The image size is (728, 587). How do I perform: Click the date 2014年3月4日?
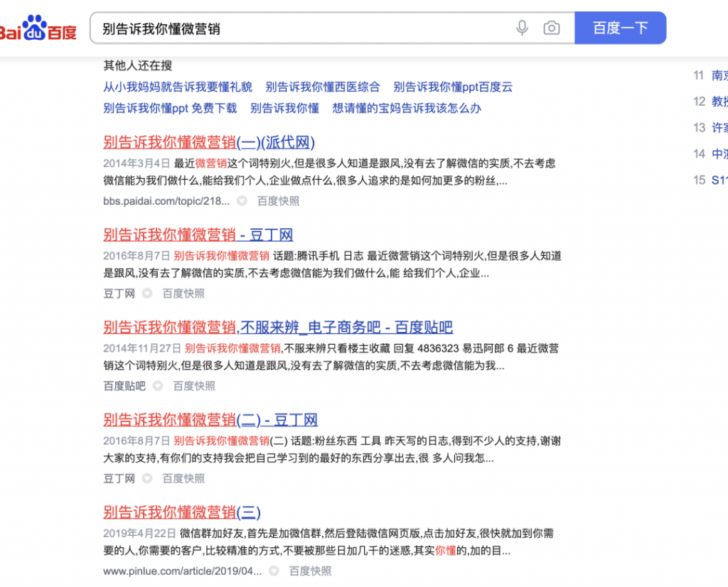(136, 163)
